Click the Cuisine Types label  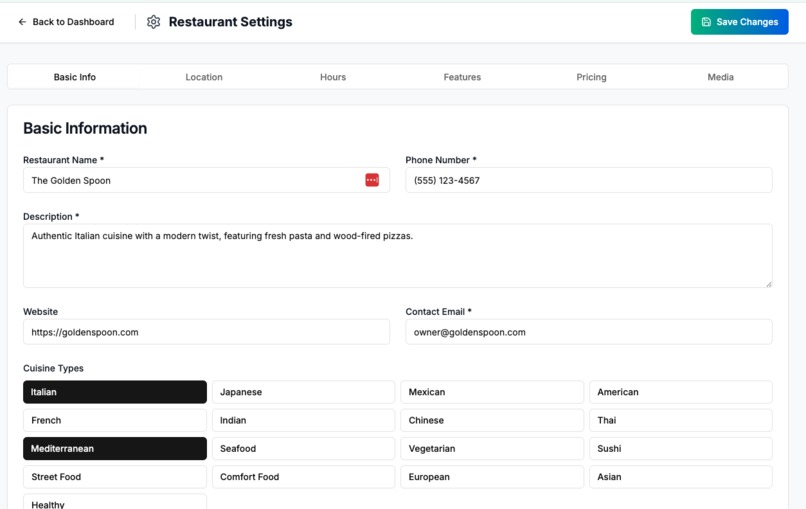coord(53,368)
